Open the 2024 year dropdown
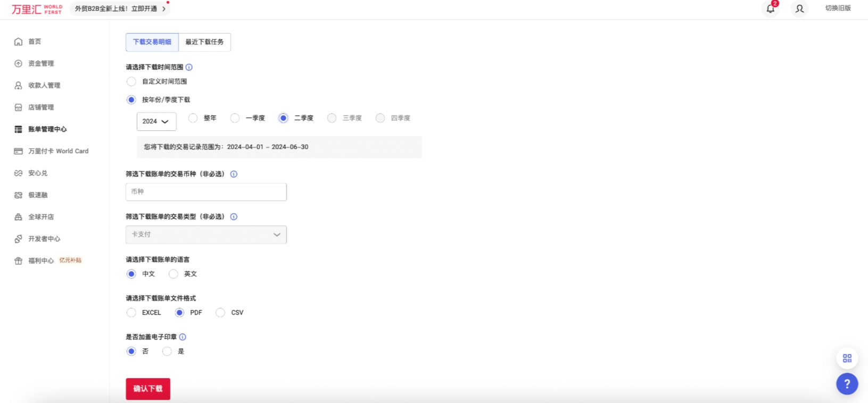Screen dimensions: 868x403 [x=156, y=122]
